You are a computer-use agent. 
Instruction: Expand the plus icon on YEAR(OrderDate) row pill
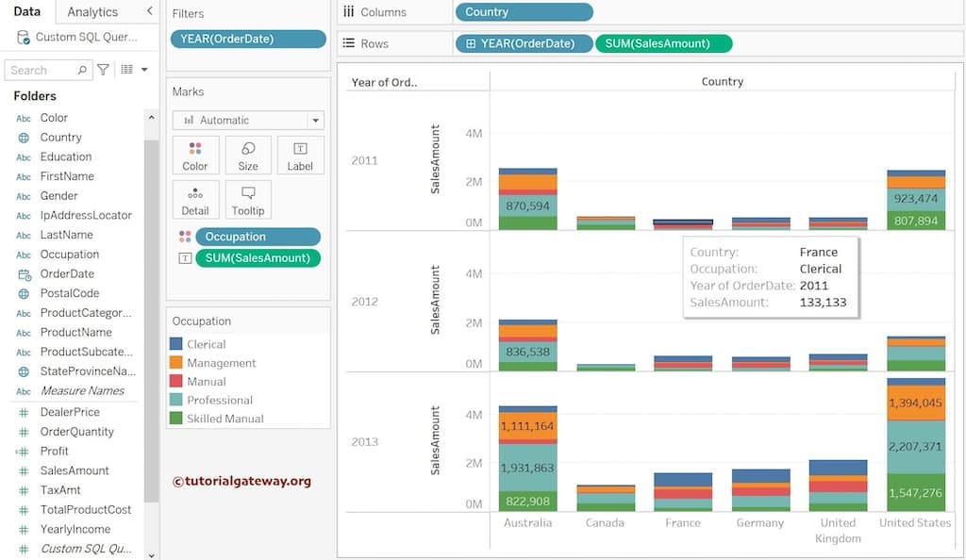(x=471, y=43)
